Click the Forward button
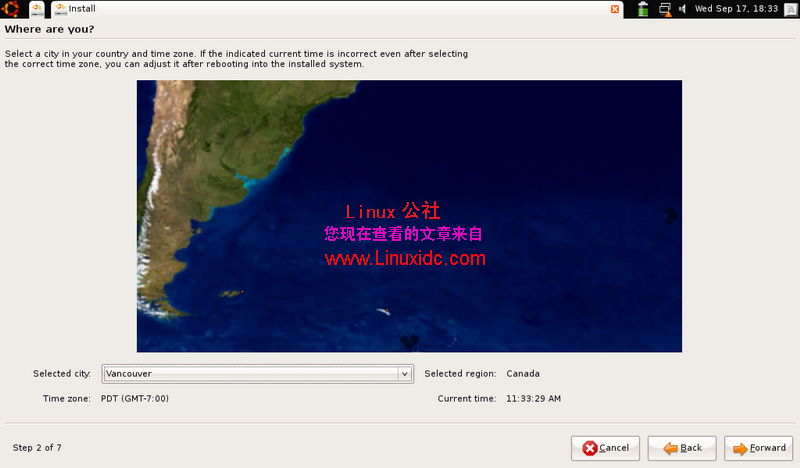Image resolution: width=800 pixels, height=468 pixels. 759,448
